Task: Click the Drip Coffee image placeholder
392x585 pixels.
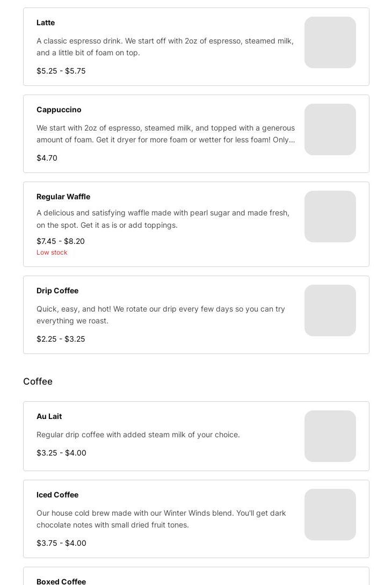Action: point(330,310)
